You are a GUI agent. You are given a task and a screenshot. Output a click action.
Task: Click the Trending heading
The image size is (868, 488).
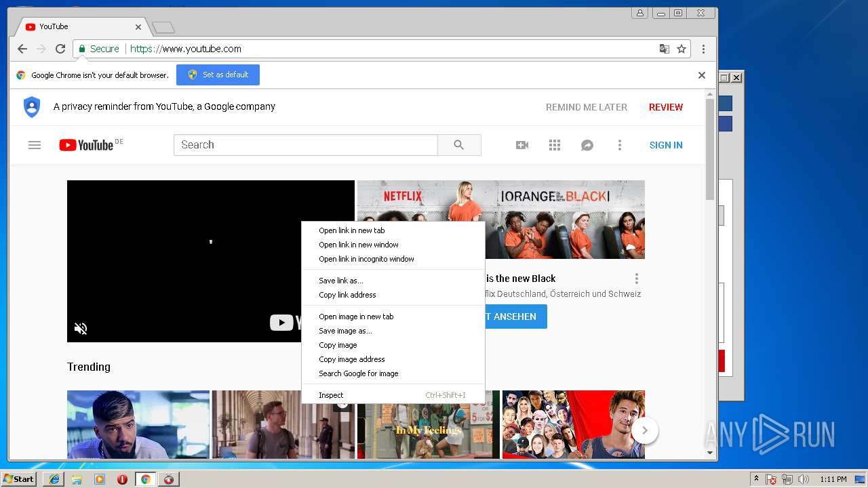point(89,367)
